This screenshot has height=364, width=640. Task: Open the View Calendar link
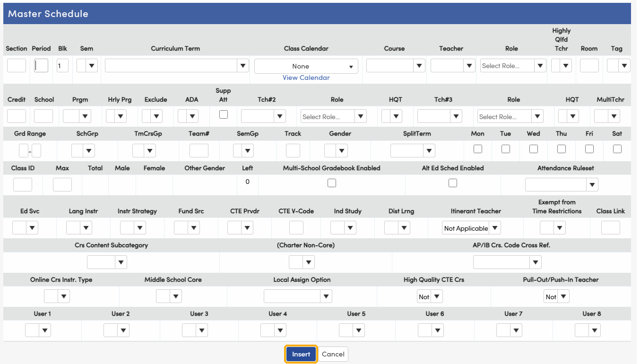[x=306, y=78]
